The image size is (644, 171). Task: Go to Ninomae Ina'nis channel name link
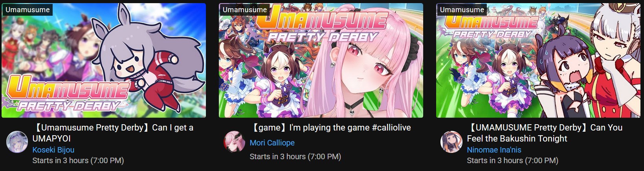494,150
